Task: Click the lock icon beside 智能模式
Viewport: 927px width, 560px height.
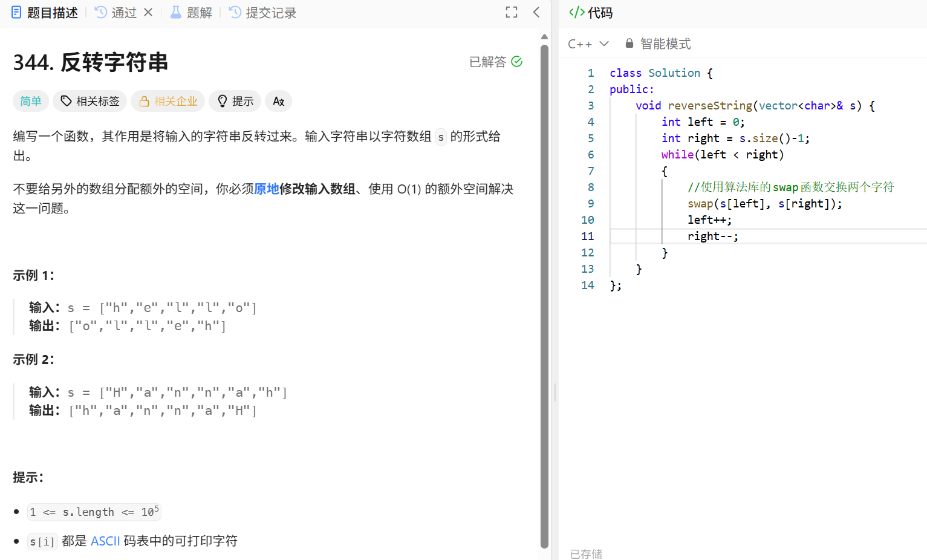Action: (x=629, y=43)
